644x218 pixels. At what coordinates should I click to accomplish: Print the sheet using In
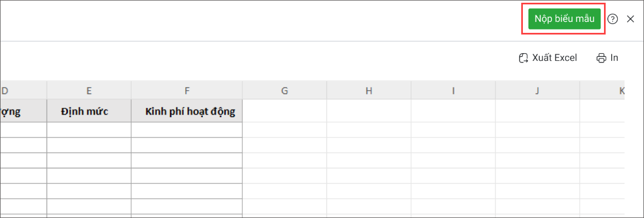click(614, 58)
